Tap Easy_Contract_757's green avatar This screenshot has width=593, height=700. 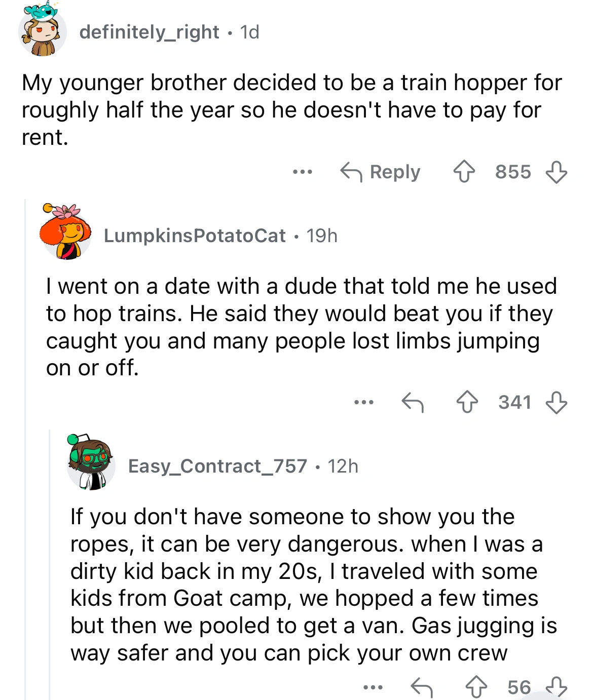pos(91,463)
